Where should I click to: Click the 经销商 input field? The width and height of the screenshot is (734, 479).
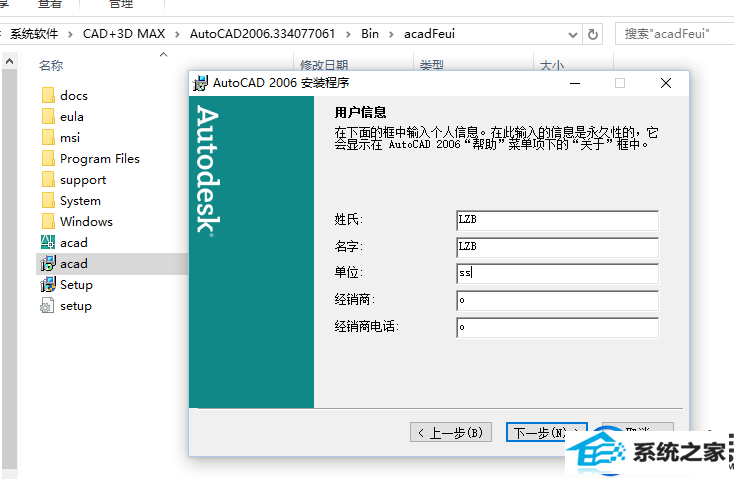pos(557,301)
